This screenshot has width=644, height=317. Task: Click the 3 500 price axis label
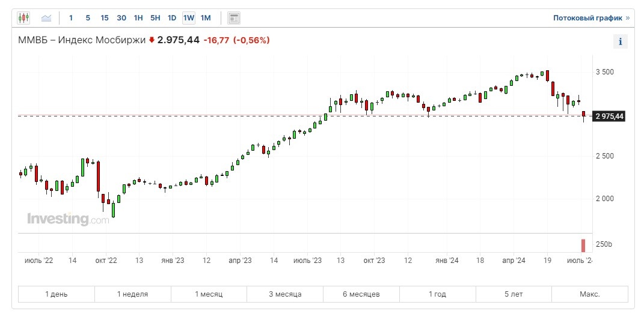point(604,72)
